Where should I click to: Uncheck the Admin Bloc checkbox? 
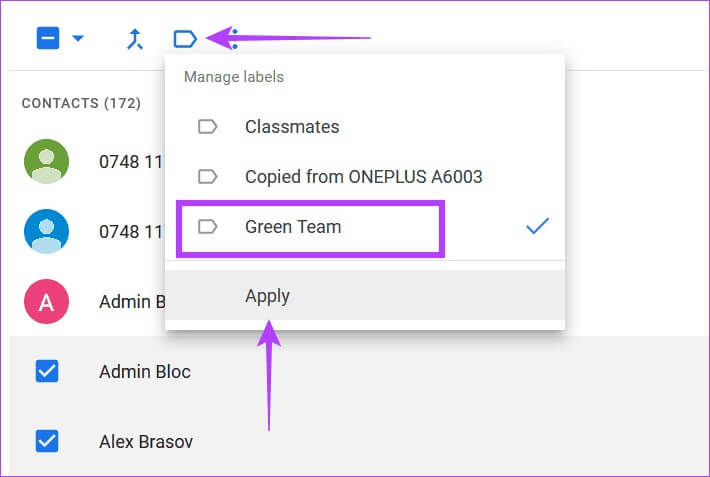click(x=47, y=371)
